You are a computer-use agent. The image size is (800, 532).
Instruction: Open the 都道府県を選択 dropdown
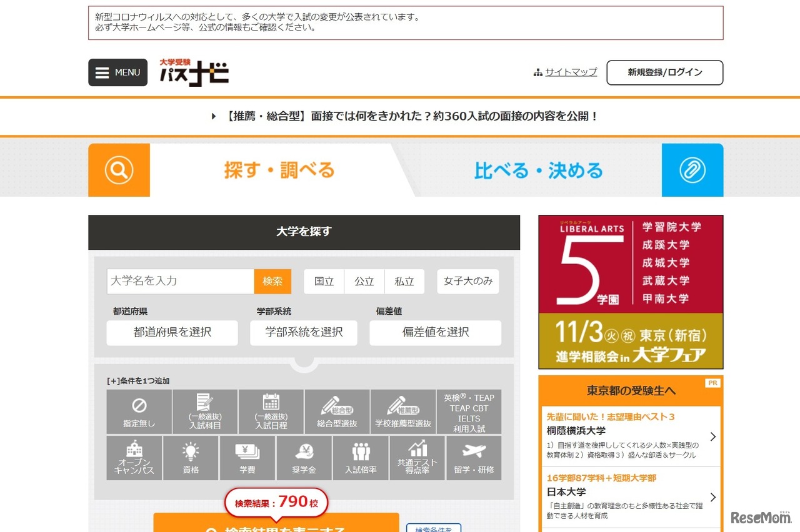172,333
